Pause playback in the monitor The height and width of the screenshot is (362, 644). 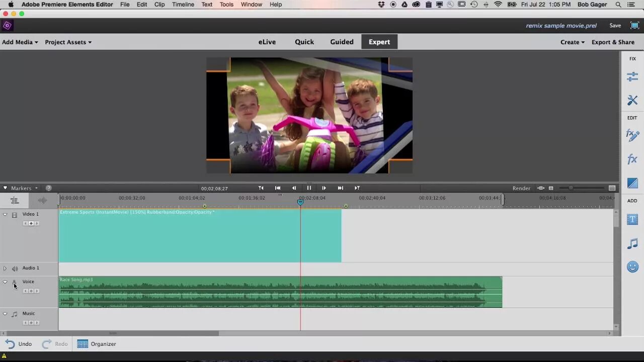[x=309, y=188]
